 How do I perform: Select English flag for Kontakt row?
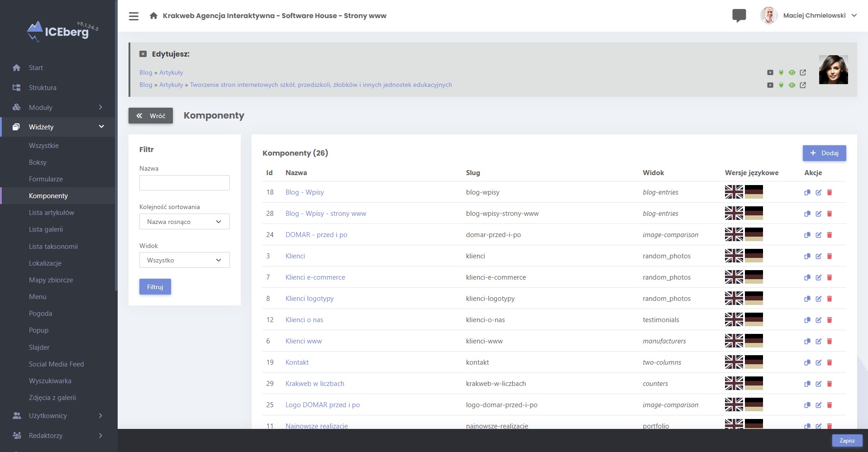pyautogui.click(x=734, y=362)
